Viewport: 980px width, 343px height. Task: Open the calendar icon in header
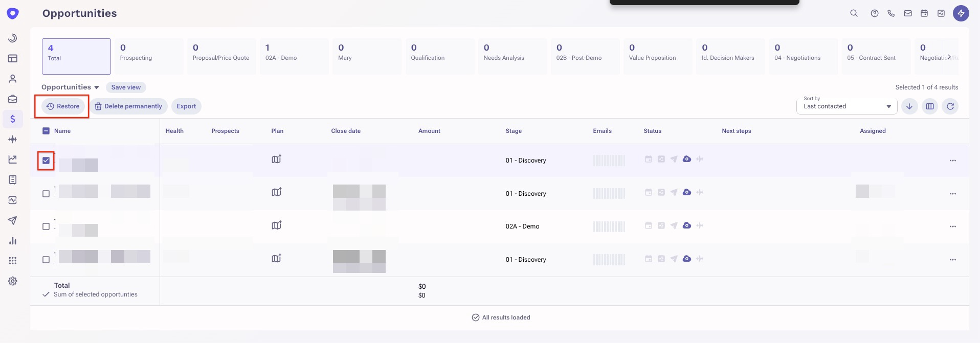pos(924,13)
